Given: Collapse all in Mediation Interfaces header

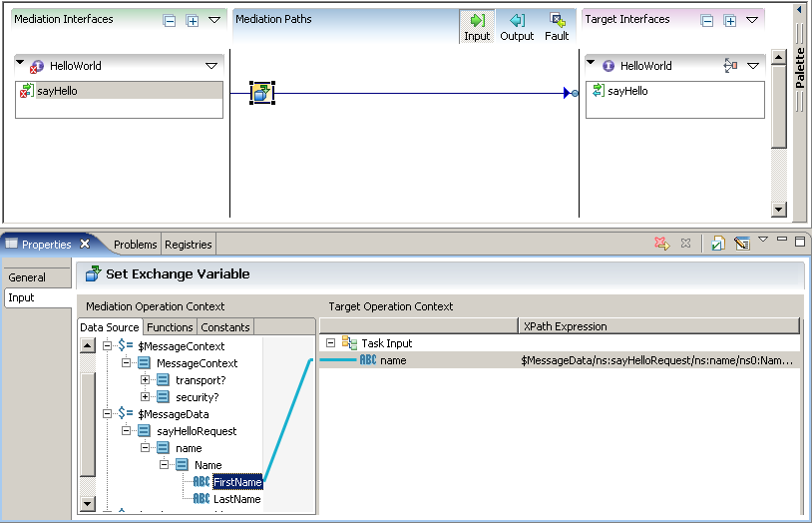Looking at the screenshot, I should (170, 21).
